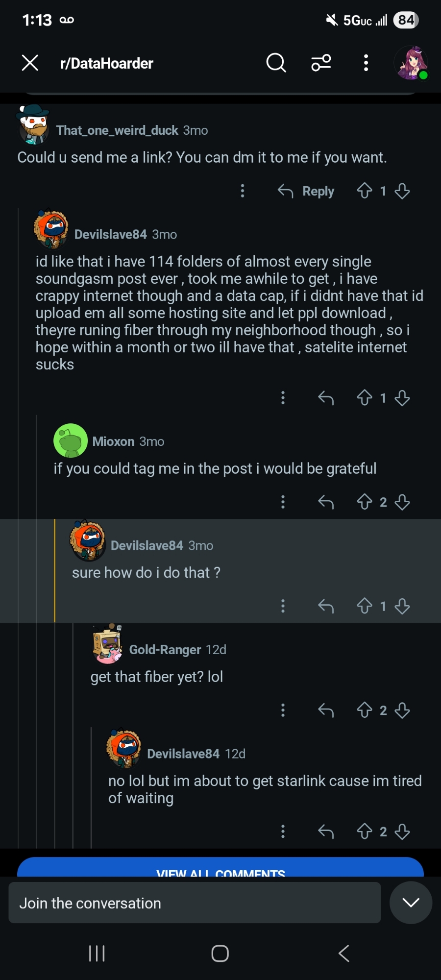Screen dimensions: 441x980
Task: Open more options on That_one_weird_duck's comment
Action: pyautogui.click(x=242, y=191)
